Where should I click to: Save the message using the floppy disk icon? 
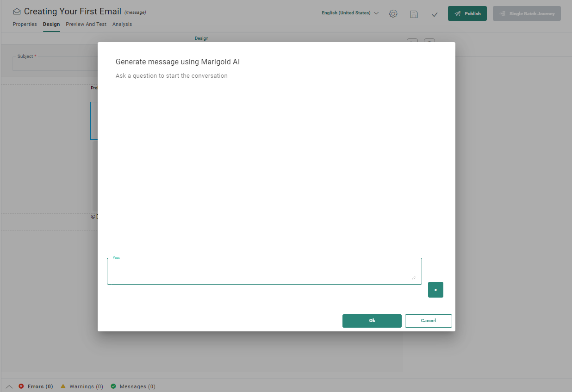(414, 14)
